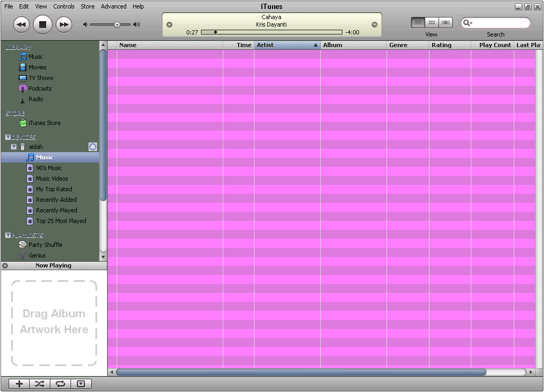Image resolution: width=544 pixels, height=392 pixels.
Task: Collapse the Devices section triangle
Action: tap(8, 137)
